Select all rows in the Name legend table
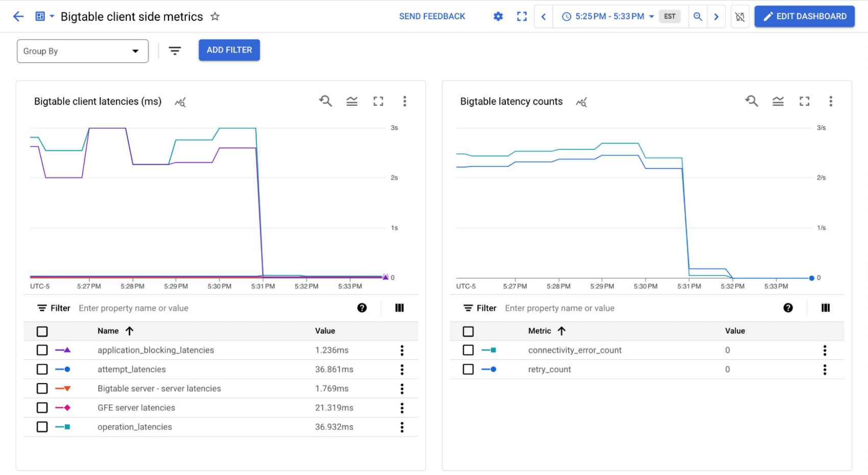The height and width of the screenshot is (475, 868). pyautogui.click(x=42, y=332)
